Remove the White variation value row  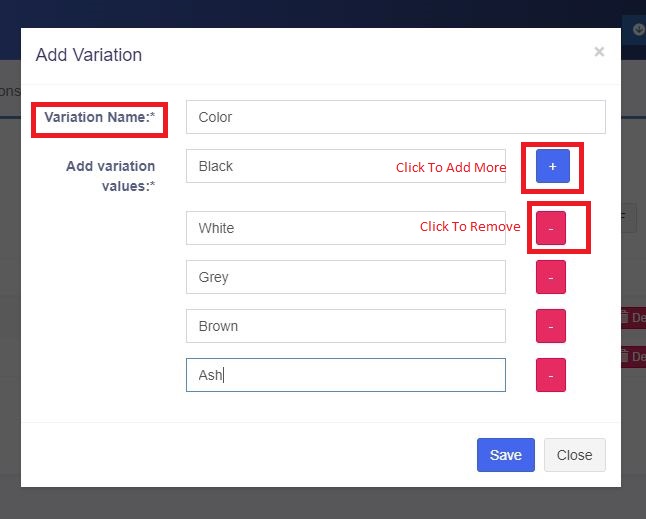551,228
